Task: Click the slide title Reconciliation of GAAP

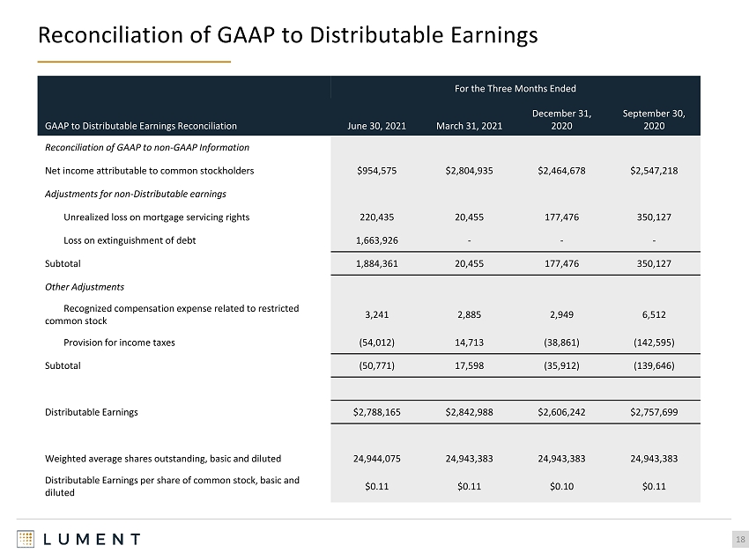Action: click(x=287, y=35)
